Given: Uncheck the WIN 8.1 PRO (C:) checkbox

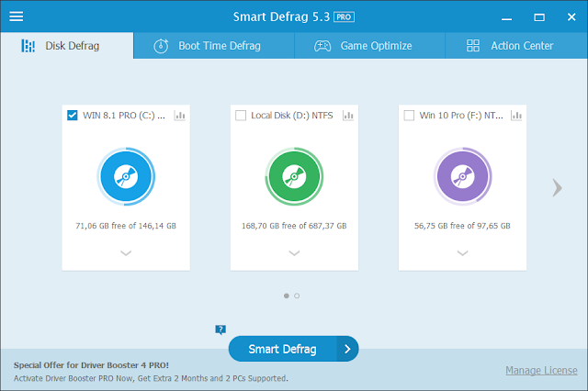Looking at the screenshot, I should pos(73,116).
